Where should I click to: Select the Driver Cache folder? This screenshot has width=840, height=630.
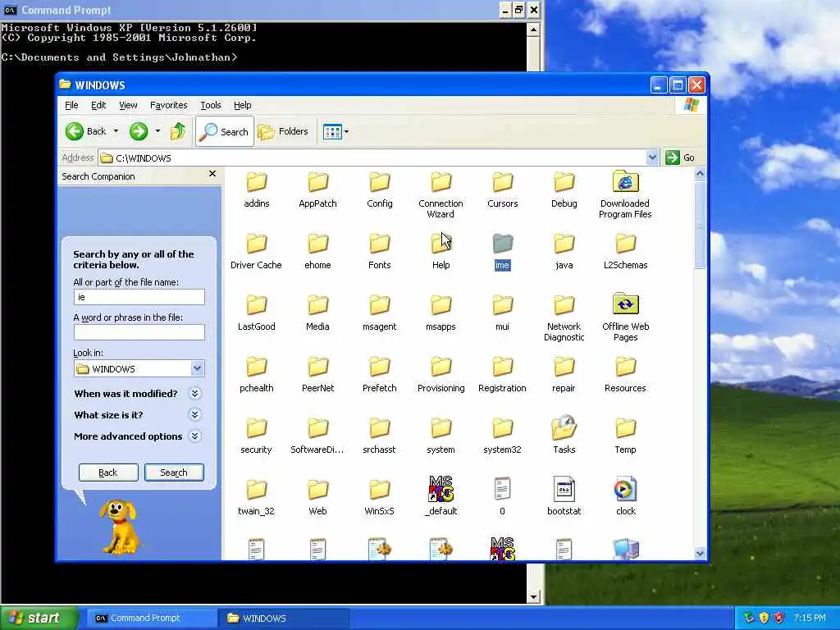256,252
